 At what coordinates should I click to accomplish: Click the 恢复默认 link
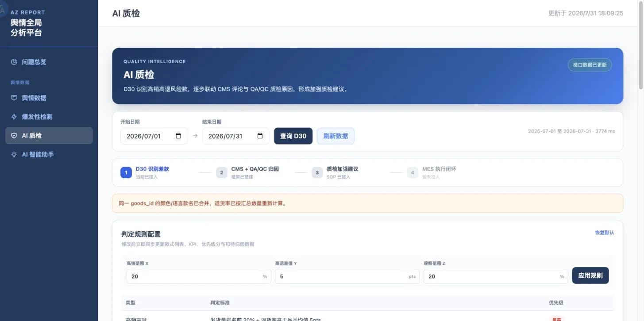[x=605, y=233]
